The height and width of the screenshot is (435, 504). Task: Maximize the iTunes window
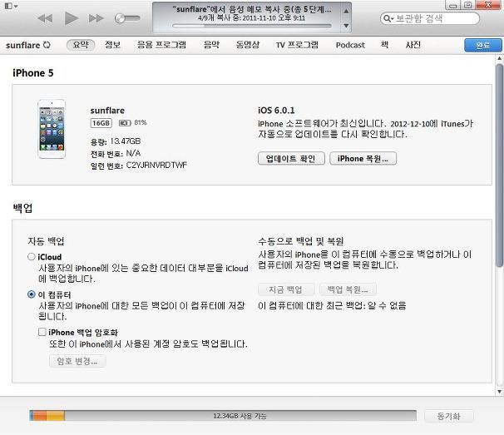(x=468, y=5)
